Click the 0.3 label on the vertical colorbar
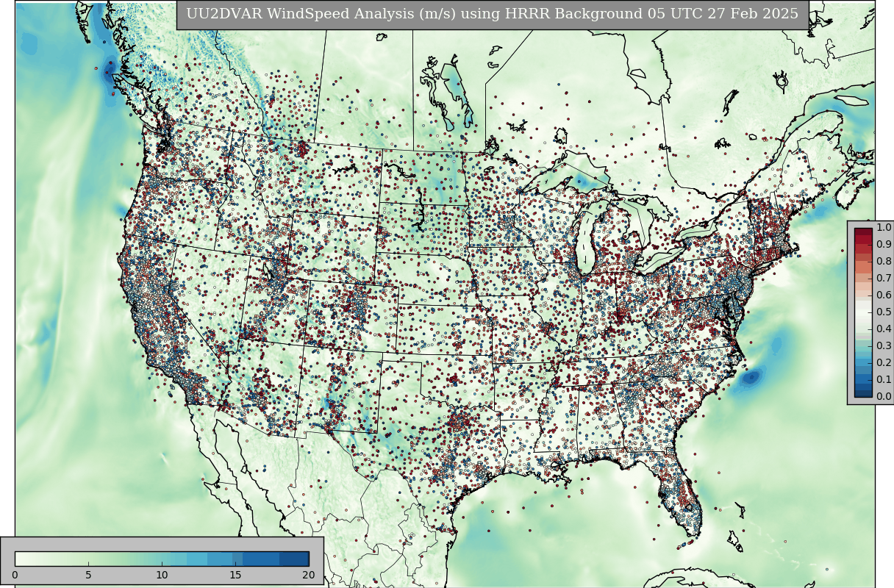 [x=884, y=346]
